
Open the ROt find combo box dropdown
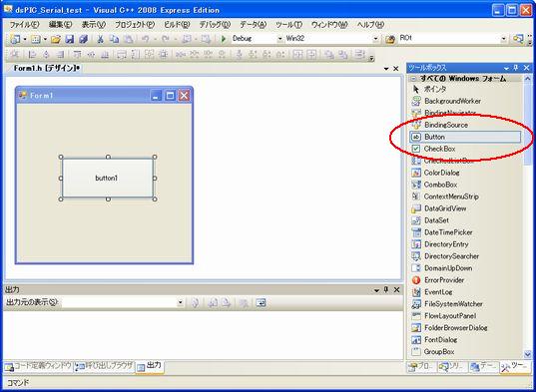[x=504, y=39]
